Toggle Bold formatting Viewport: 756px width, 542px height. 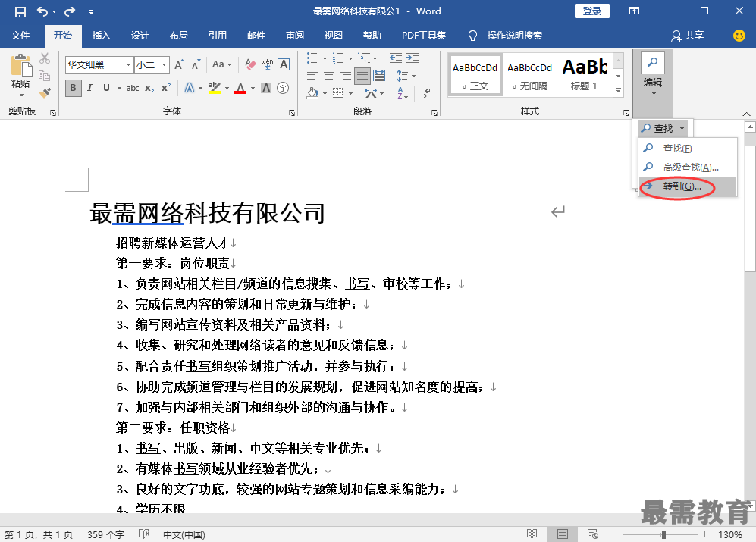(x=74, y=88)
